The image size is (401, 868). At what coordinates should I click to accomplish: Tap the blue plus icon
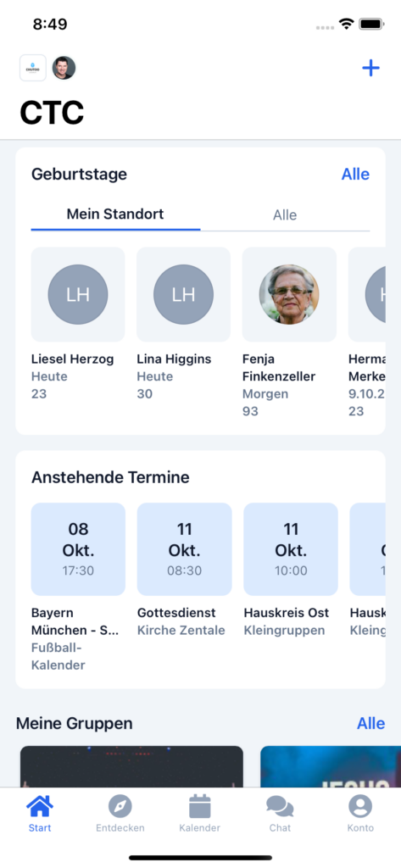tap(370, 68)
